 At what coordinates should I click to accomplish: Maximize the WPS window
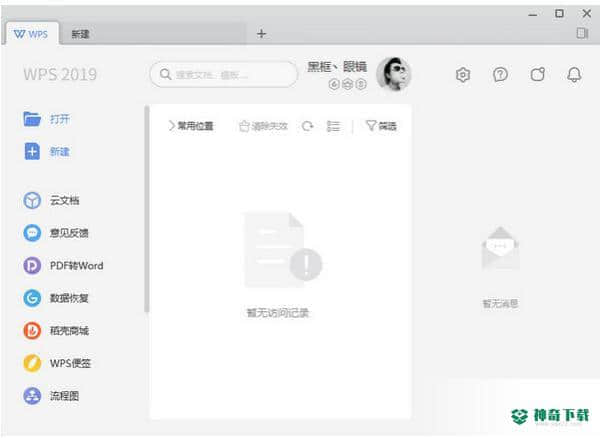[x=559, y=14]
